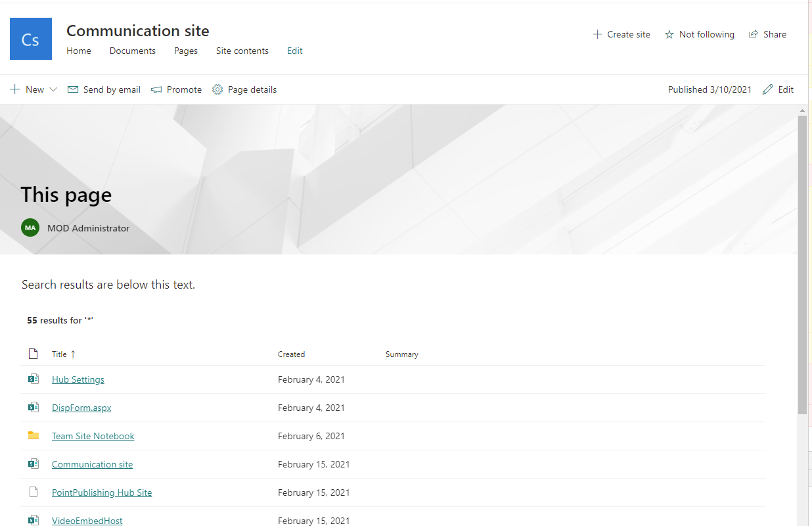
Task: Open Page details command
Action: pos(244,89)
